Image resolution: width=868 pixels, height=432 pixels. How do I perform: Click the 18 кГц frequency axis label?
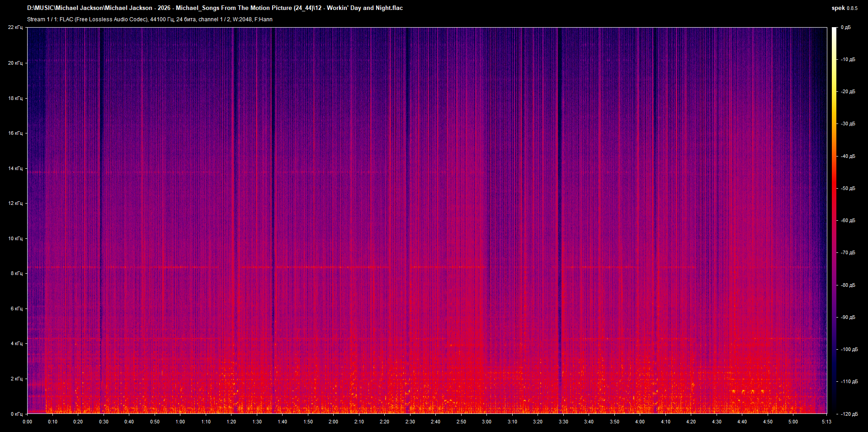(x=15, y=98)
